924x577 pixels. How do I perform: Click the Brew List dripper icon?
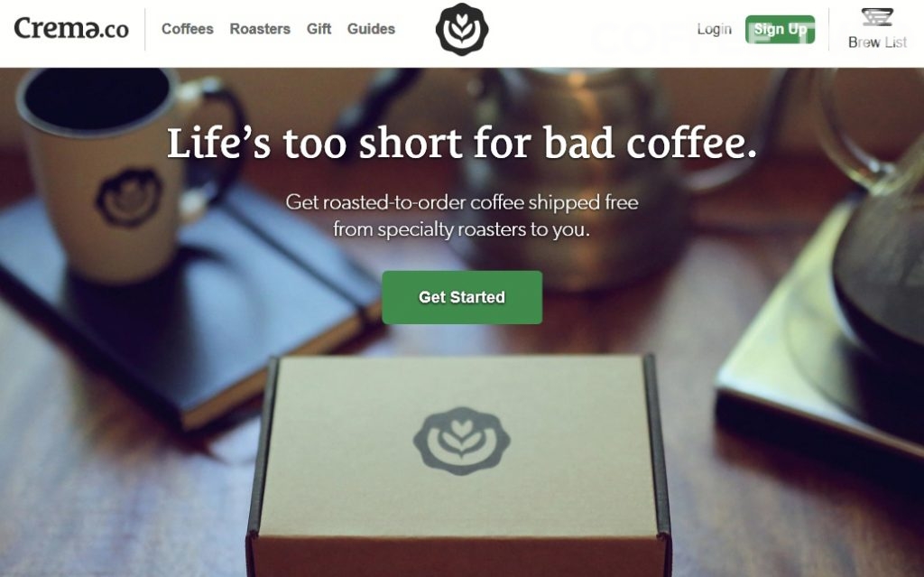pyautogui.click(x=877, y=17)
